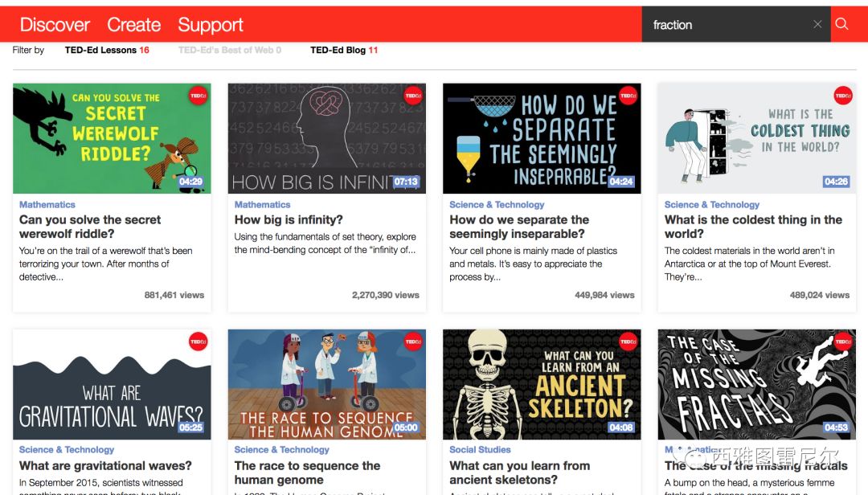Click the 04:26 duration badge
This screenshot has height=495, width=868.
pos(836,182)
